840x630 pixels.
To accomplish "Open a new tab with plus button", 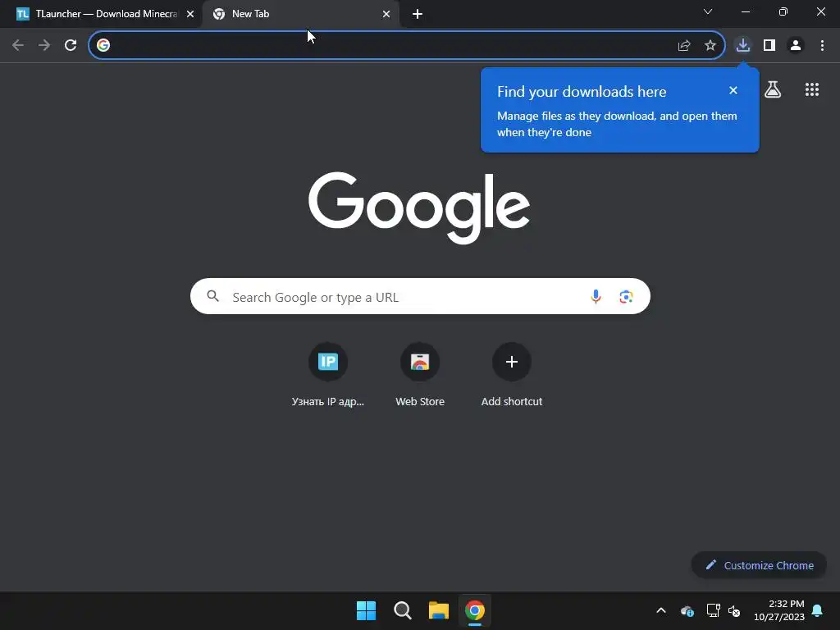I will (418, 15).
